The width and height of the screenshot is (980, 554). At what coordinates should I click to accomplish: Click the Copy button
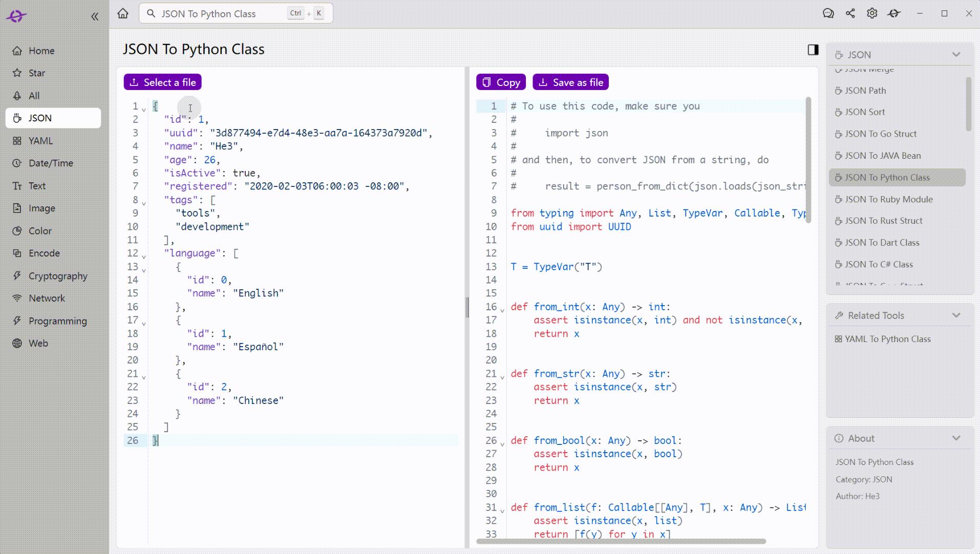pos(500,82)
